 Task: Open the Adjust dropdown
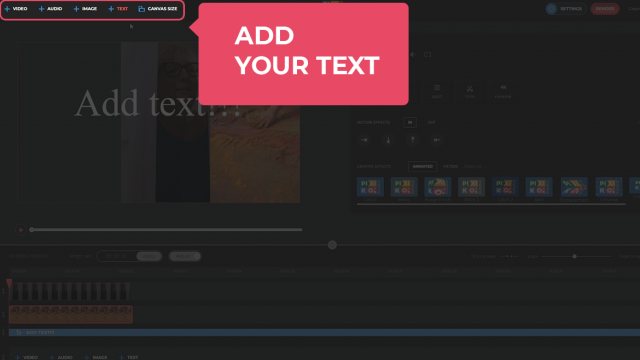tap(185, 256)
